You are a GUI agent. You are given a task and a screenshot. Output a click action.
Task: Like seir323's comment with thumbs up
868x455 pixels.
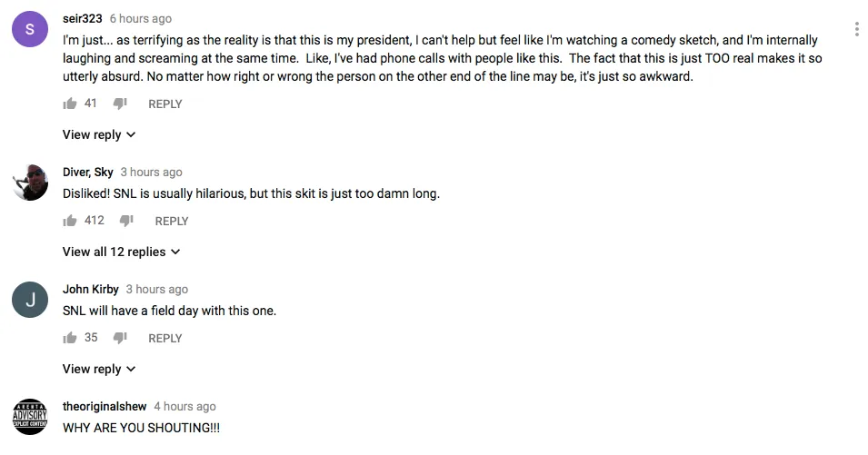pos(69,104)
